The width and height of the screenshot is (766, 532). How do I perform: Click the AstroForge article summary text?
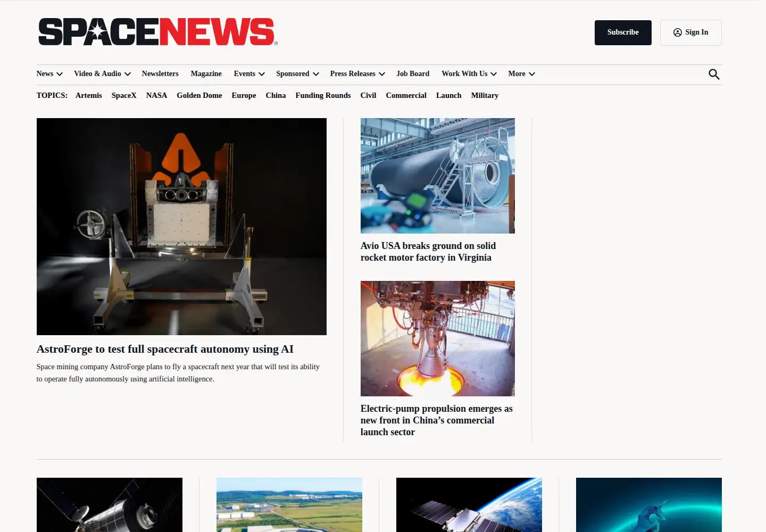178,373
